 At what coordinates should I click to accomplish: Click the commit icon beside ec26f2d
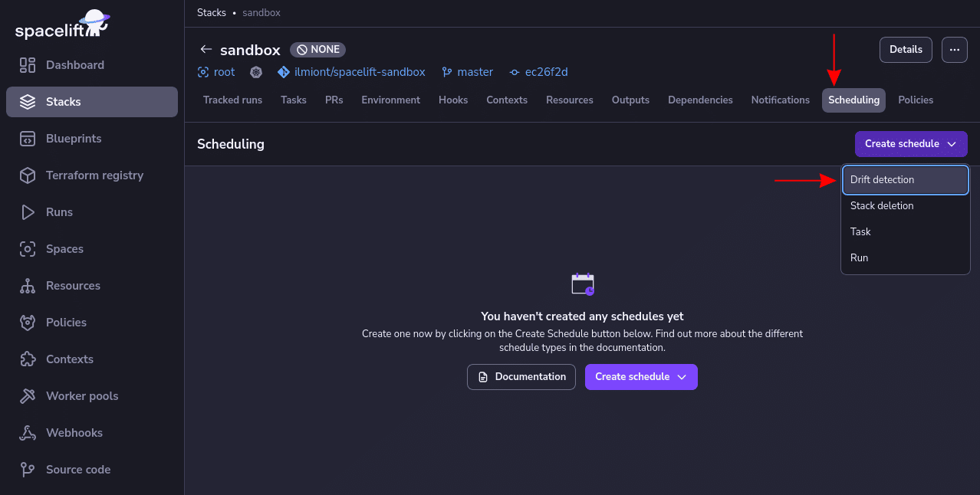tap(515, 72)
